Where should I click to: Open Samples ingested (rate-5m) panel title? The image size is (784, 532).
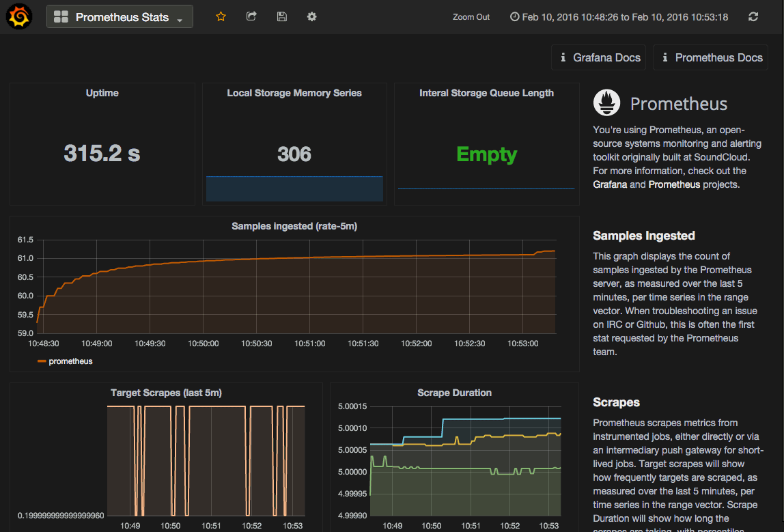click(294, 227)
